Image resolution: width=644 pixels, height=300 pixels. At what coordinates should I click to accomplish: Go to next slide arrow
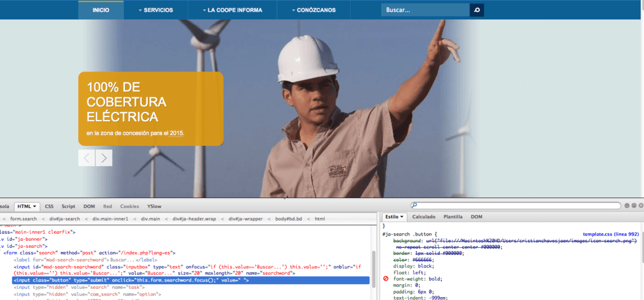coord(104,158)
